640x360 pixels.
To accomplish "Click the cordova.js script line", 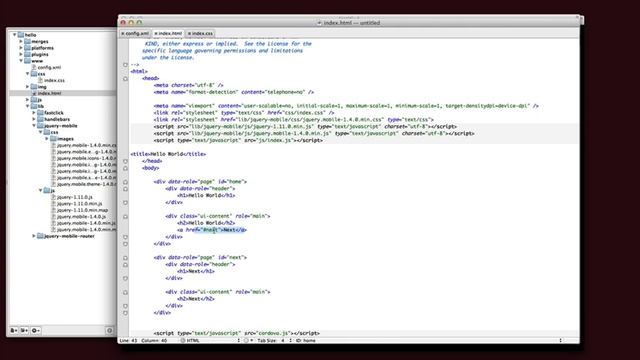I will pyautogui.click(x=237, y=333).
